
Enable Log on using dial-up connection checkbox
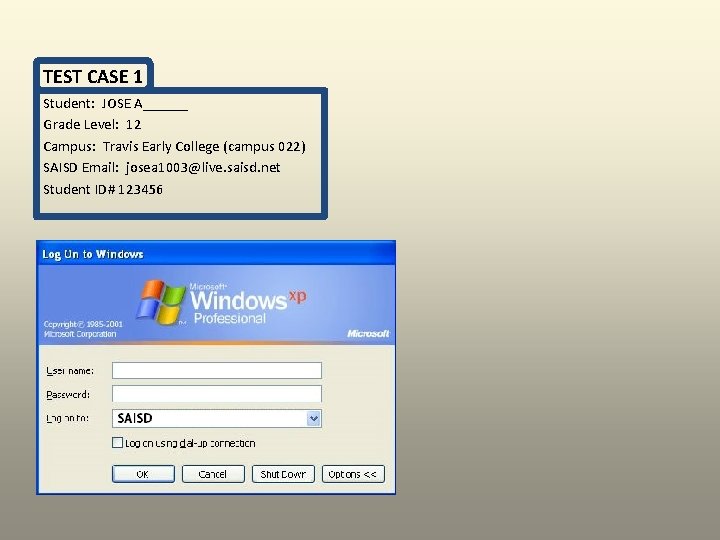point(118,443)
